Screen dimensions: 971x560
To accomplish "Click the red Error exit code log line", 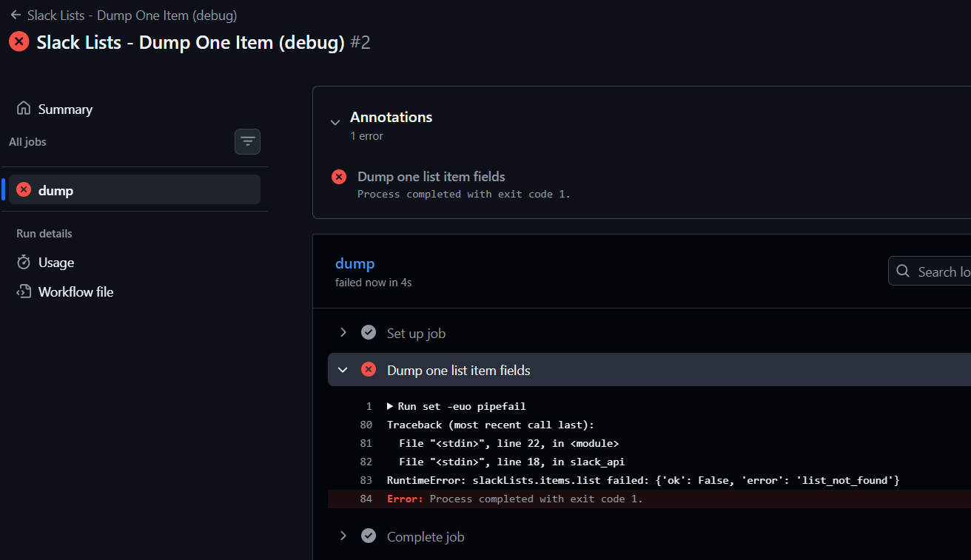I will point(515,499).
